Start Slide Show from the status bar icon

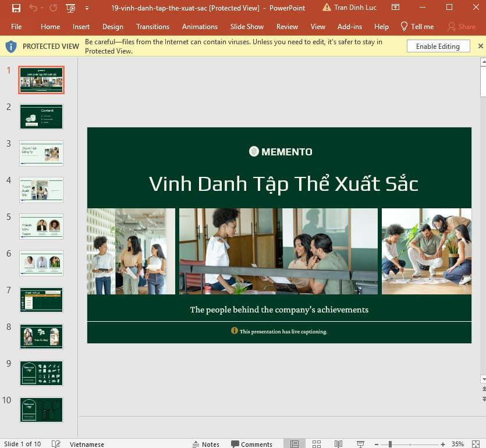coord(360,443)
